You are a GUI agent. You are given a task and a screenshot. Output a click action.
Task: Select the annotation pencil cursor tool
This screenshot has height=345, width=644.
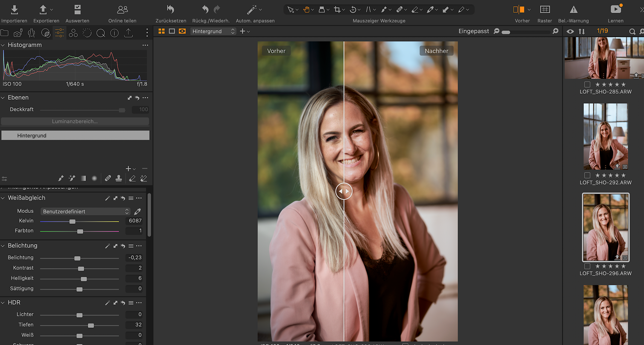(x=462, y=10)
